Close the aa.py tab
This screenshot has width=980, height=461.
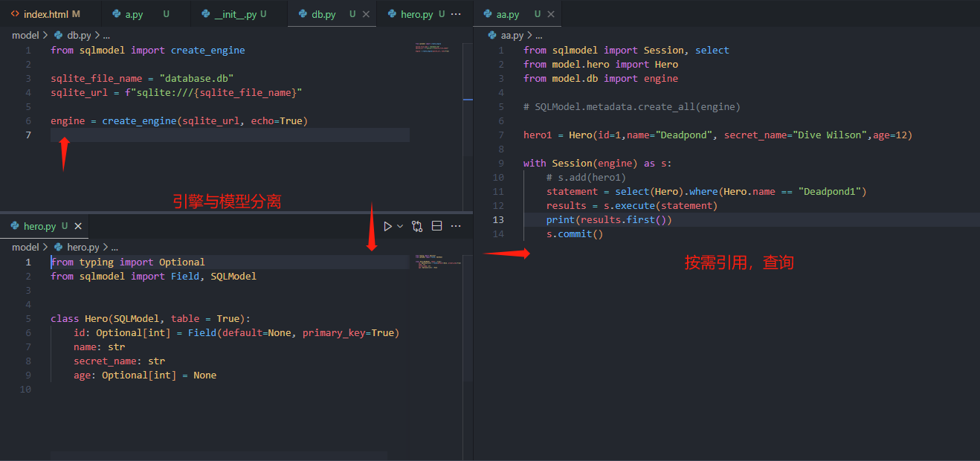(x=549, y=14)
